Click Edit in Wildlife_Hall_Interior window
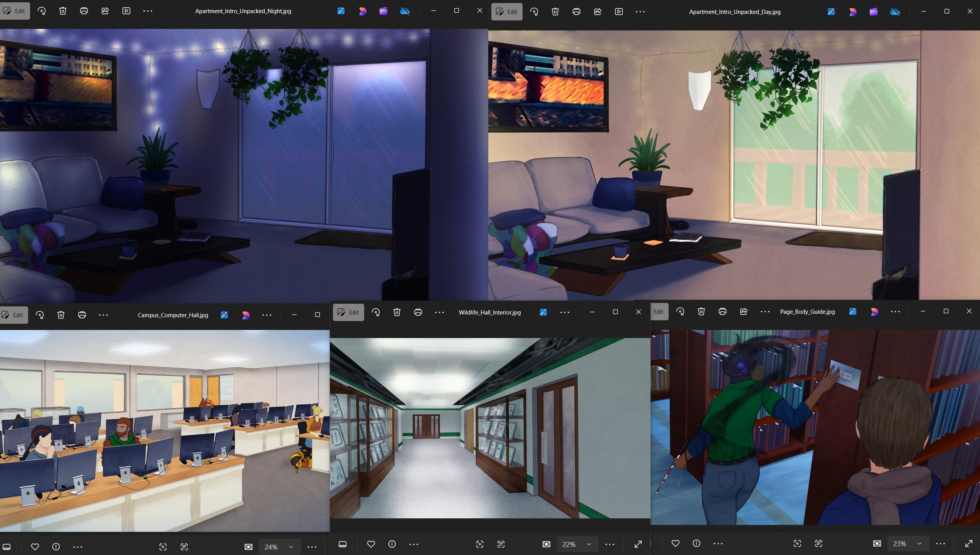Image resolution: width=980 pixels, height=555 pixels. tap(348, 312)
